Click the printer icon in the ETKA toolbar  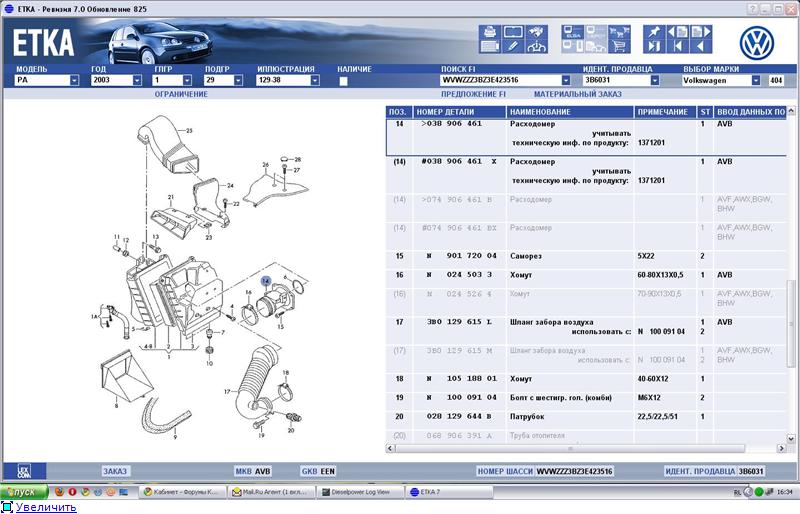[490, 32]
